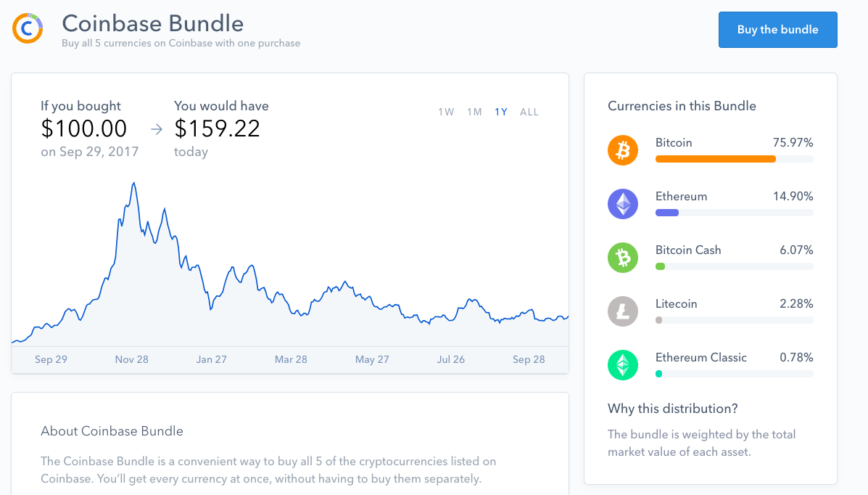Click the Litecoin currency name
Viewport: 868px width, 495px height.
(676, 303)
